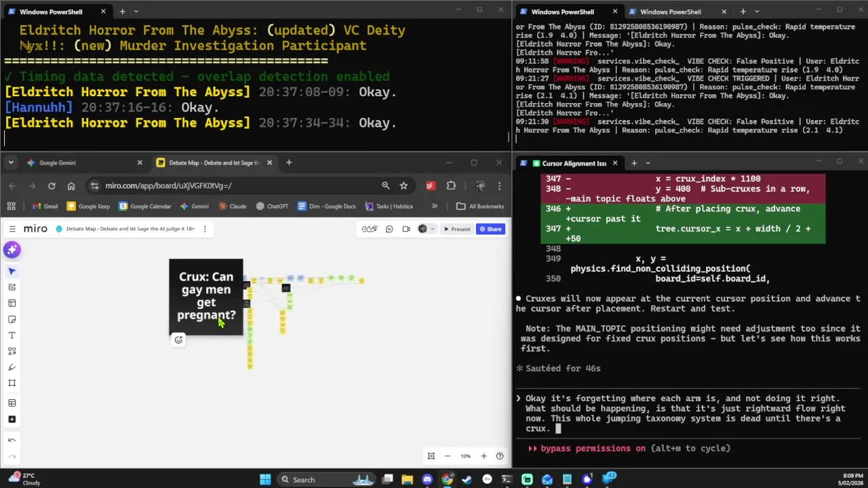
Task: Bookmark this page with star icon
Action: click(x=403, y=186)
